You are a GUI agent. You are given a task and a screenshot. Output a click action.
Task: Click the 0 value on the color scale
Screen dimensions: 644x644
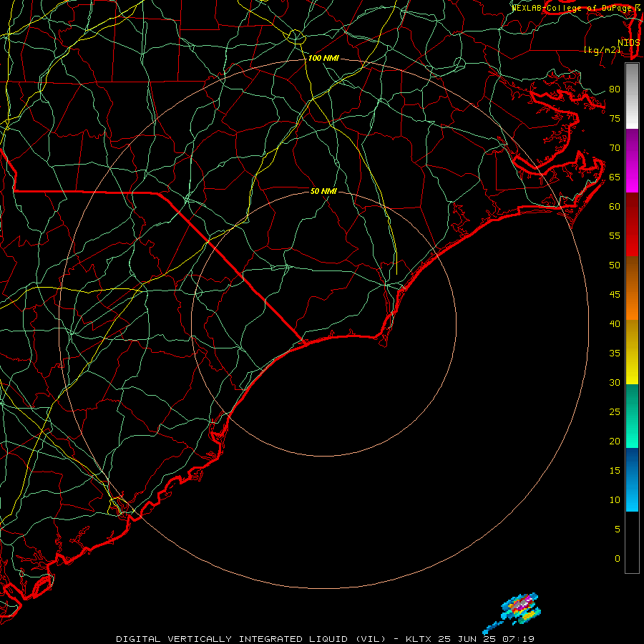(618, 559)
